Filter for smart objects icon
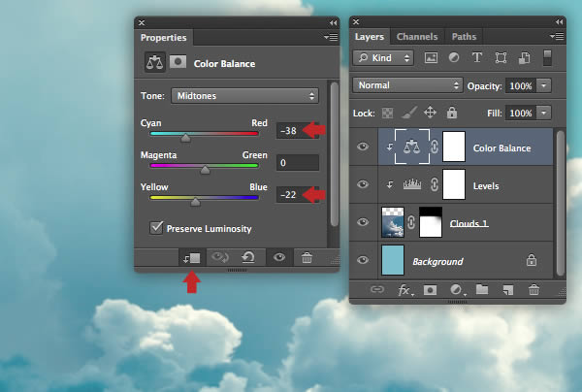 (x=524, y=57)
